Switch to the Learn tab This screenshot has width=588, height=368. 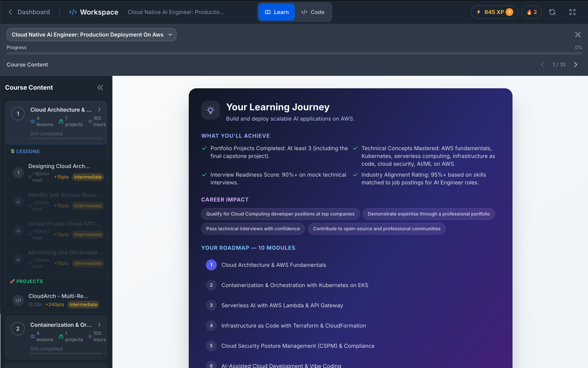(x=276, y=12)
